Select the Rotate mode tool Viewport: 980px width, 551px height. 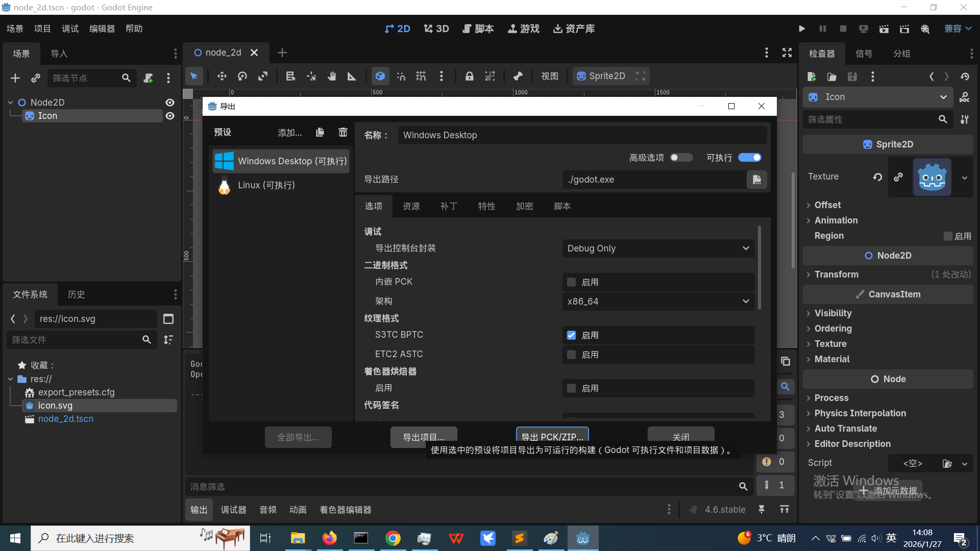click(242, 77)
